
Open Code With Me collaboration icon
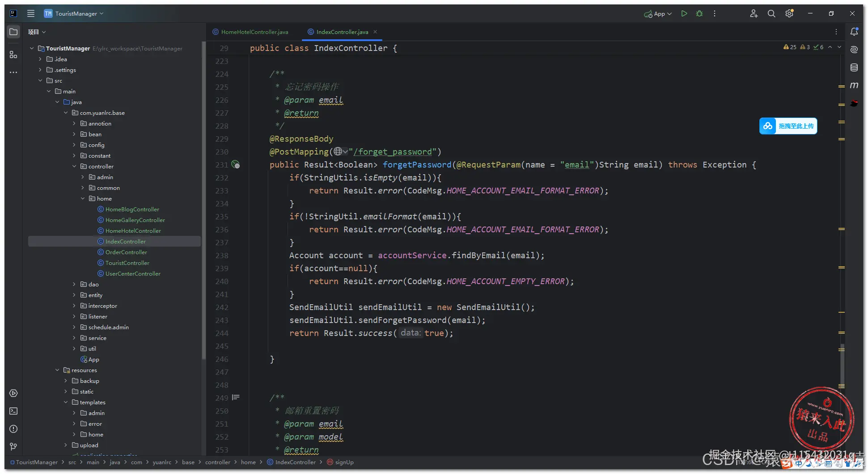point(754,13)
